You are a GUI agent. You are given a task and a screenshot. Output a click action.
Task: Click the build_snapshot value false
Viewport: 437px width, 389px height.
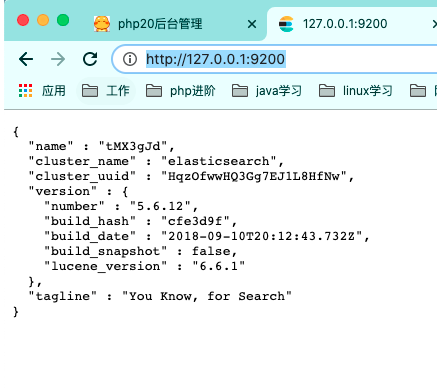[211, 251]
